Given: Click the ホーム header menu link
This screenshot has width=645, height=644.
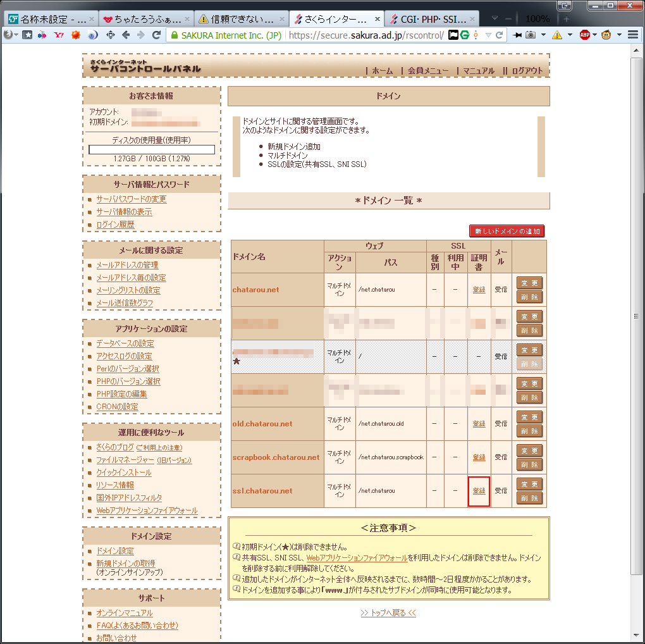Looking at the screenshot, I should point(383,71).
